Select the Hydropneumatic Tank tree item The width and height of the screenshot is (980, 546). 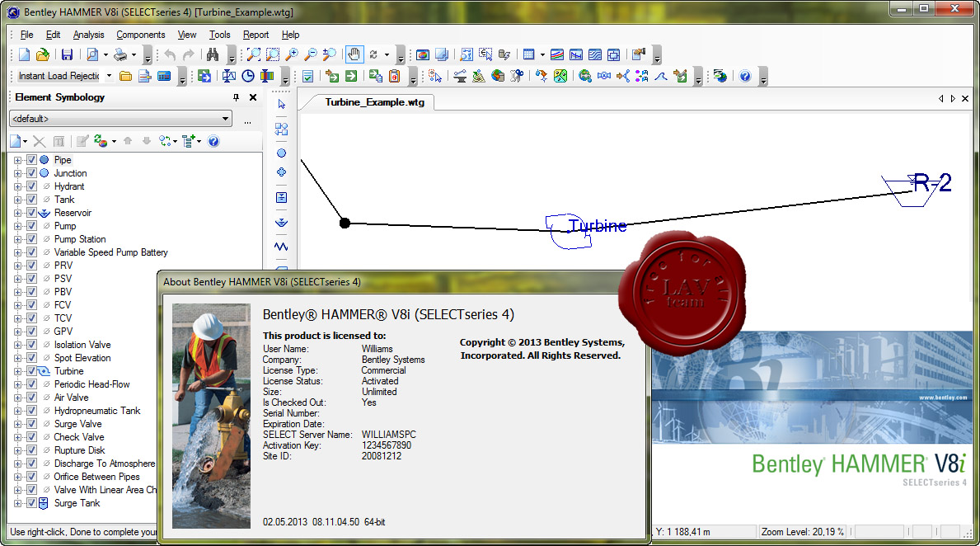[x=97, y=411]
